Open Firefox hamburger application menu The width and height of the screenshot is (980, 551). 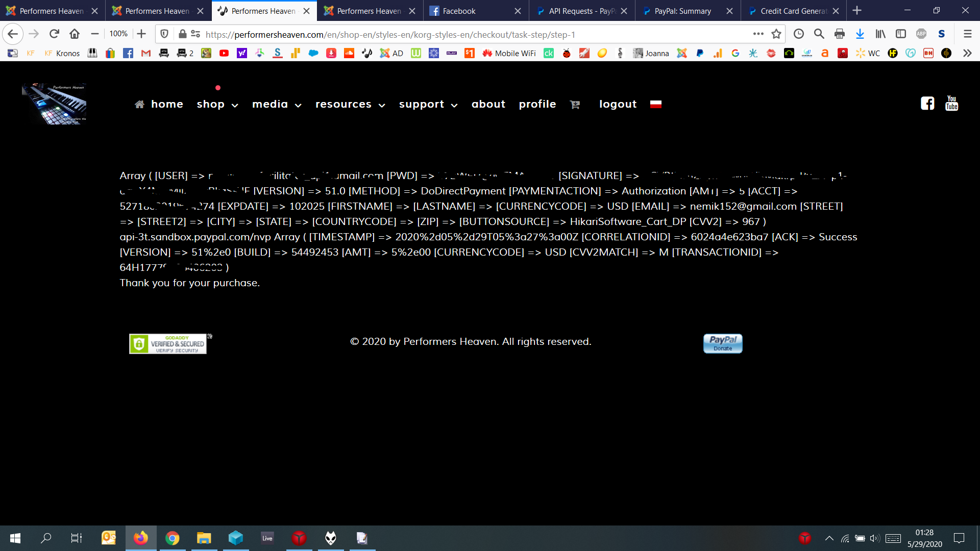pos(967,34)
